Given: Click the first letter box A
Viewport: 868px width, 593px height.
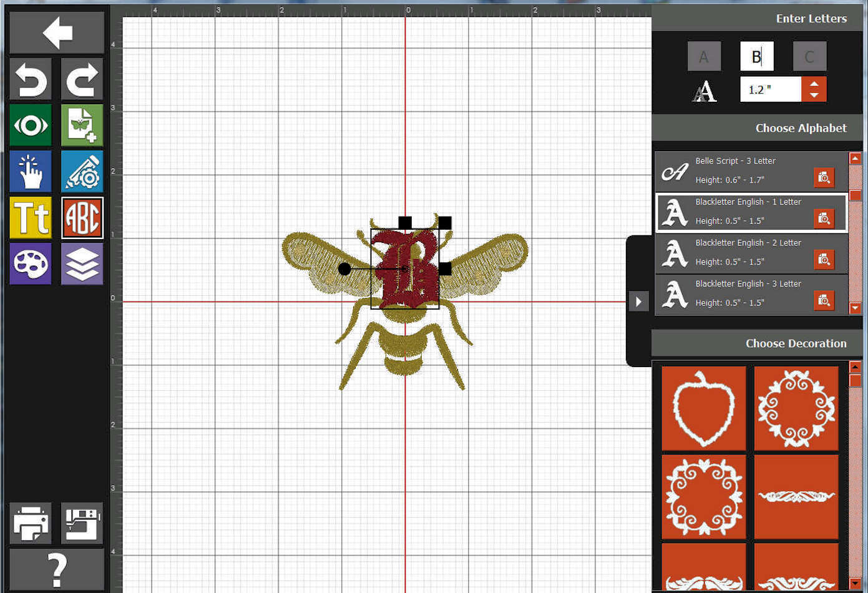Looking at the screenshot, I should [x=704, y=56].
